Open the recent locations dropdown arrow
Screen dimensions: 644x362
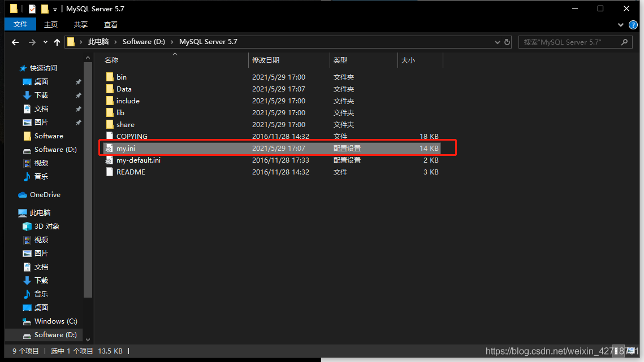[x=45, y=42]
